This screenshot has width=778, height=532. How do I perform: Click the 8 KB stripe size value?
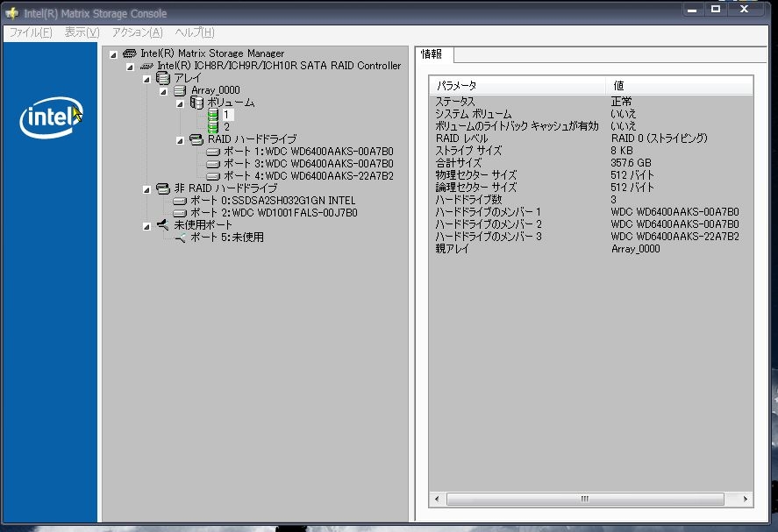[x=622, y=151]
